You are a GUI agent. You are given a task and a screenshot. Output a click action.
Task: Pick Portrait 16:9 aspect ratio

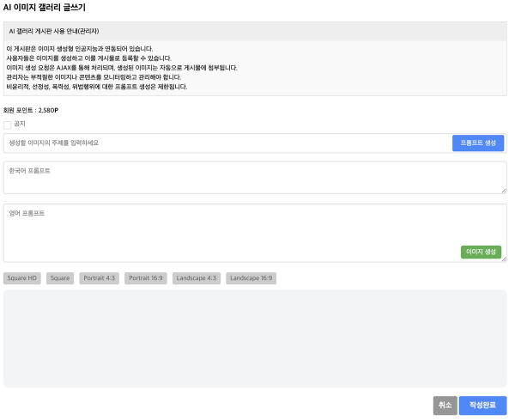tap(146, 278)
